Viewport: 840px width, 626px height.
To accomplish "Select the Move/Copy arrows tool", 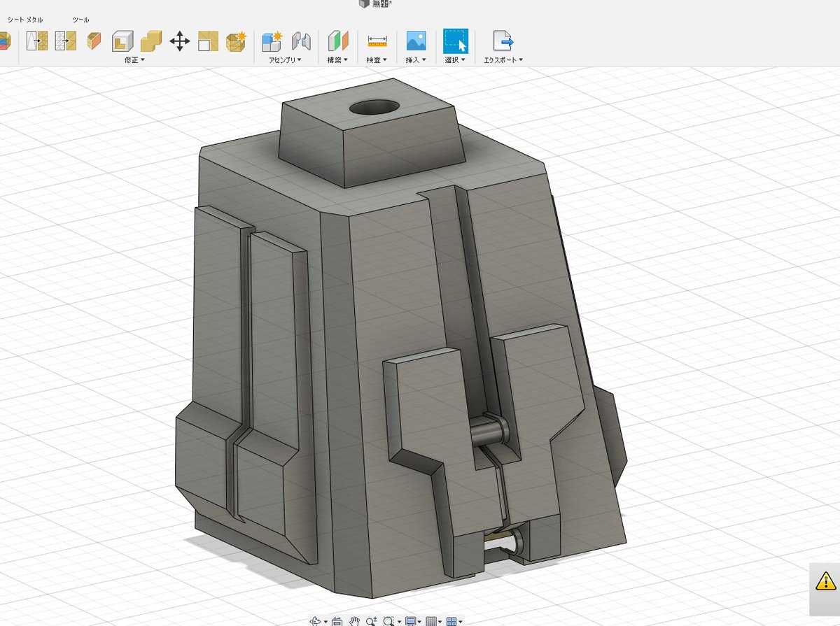I will click(x=180, y=41).
